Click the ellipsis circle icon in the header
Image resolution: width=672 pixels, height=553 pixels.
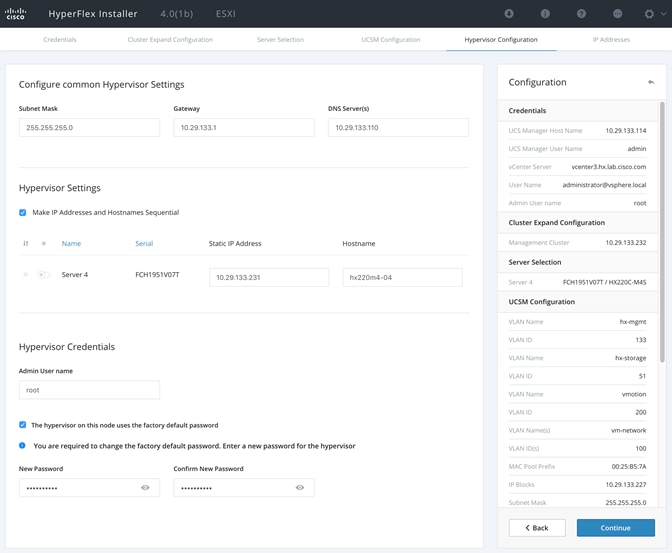pyautogui.click(x=618, y=14)
